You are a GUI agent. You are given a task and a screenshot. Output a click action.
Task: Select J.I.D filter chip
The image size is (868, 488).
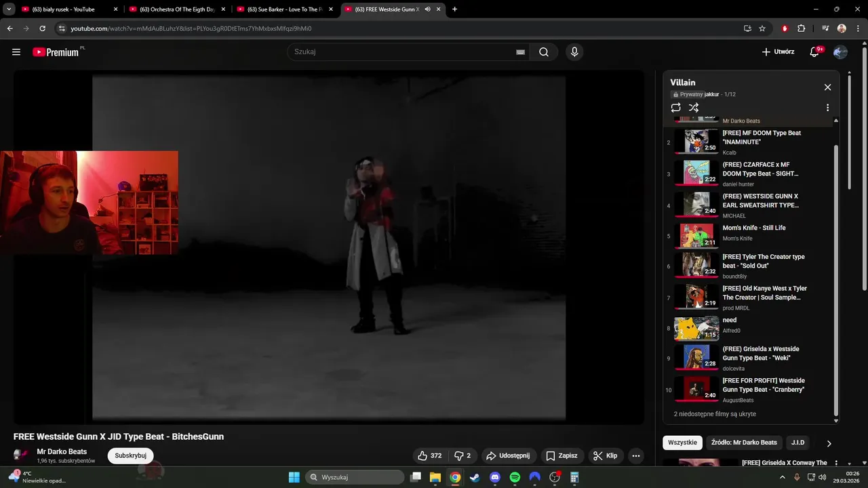click(797, 443)
